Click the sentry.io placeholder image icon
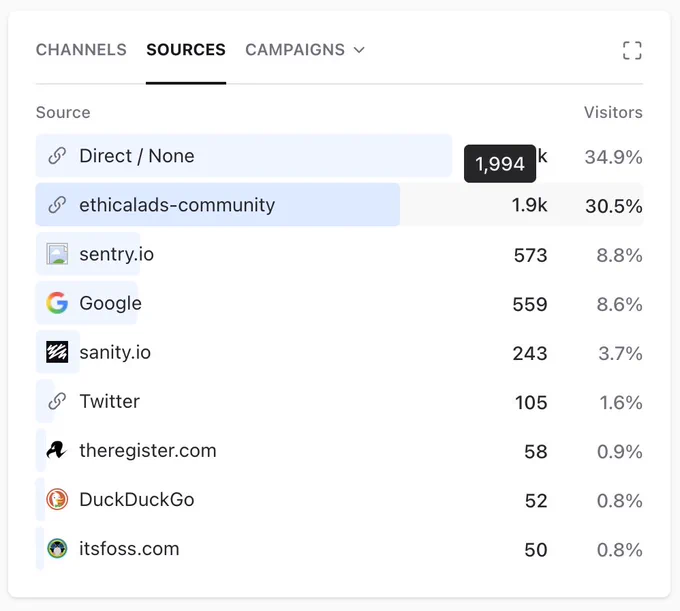680x611 pixels. click(x=57, y=254)
